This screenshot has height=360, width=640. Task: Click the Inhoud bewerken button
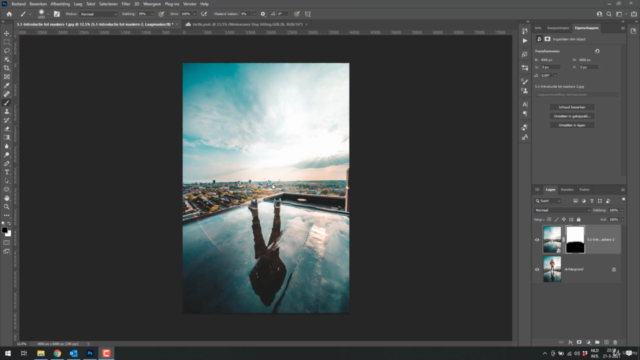click(x=572, y=107)
